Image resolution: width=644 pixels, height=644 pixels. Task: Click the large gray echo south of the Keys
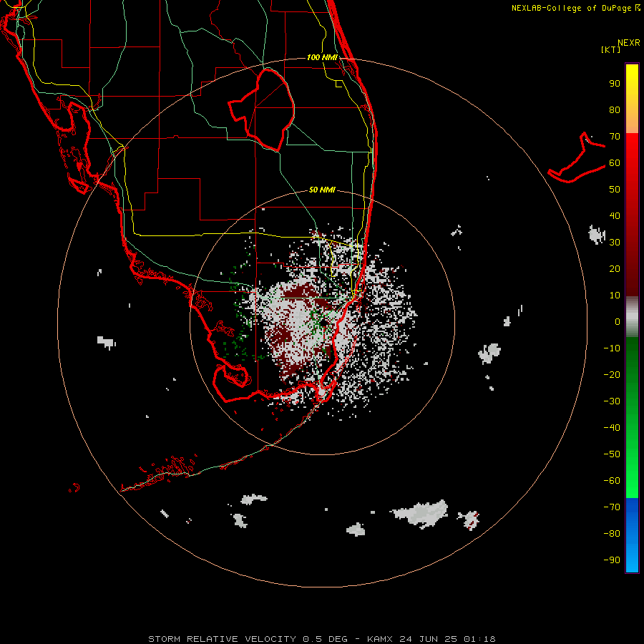(420, 513)
